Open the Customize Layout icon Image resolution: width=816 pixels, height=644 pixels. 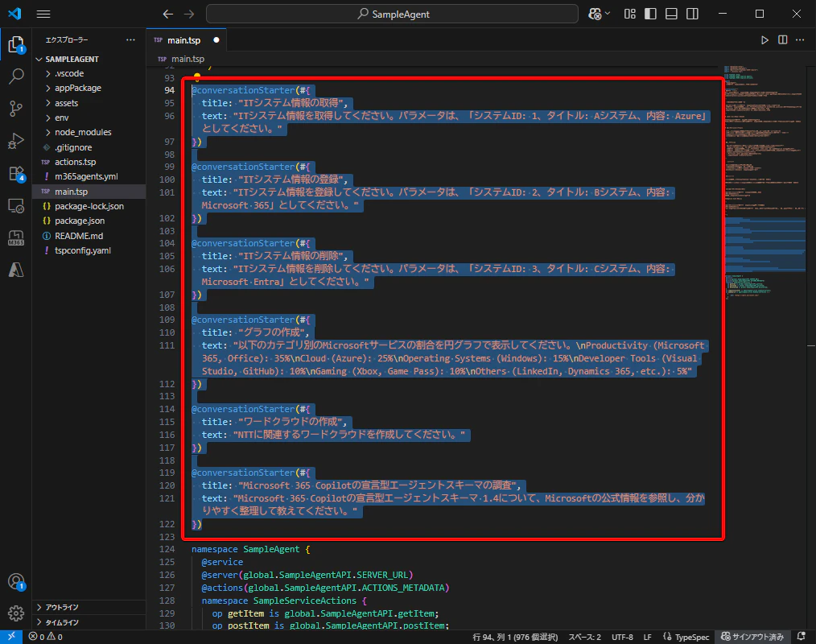click(629, 14)
